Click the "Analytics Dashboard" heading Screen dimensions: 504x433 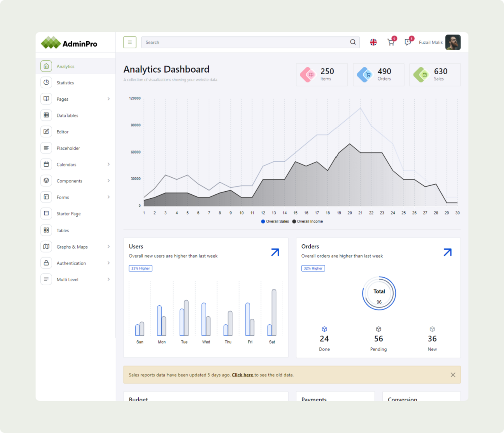click(x=166, y=69)
